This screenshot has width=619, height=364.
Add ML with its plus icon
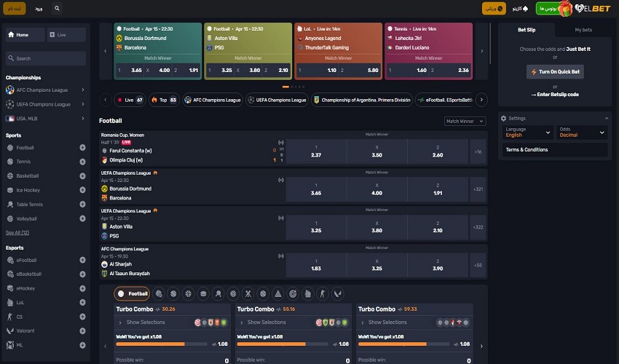(x=82, y=345)
